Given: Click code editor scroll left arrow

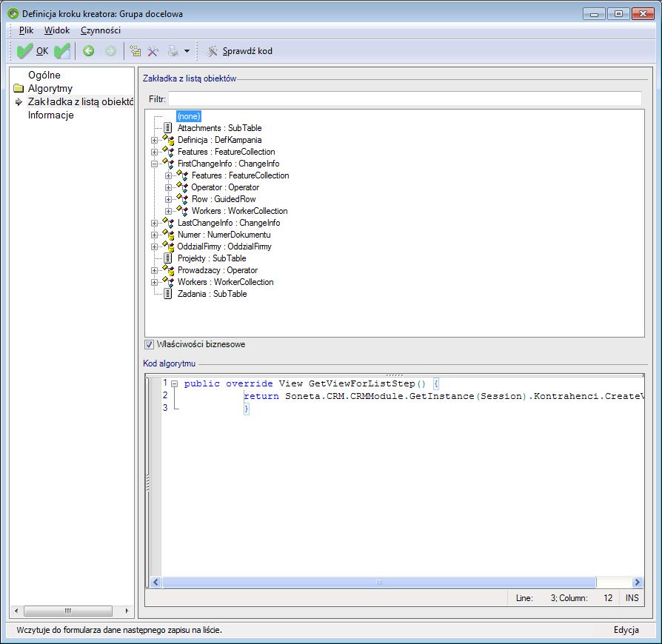Looking at the screenshot, I should point(156,583).
